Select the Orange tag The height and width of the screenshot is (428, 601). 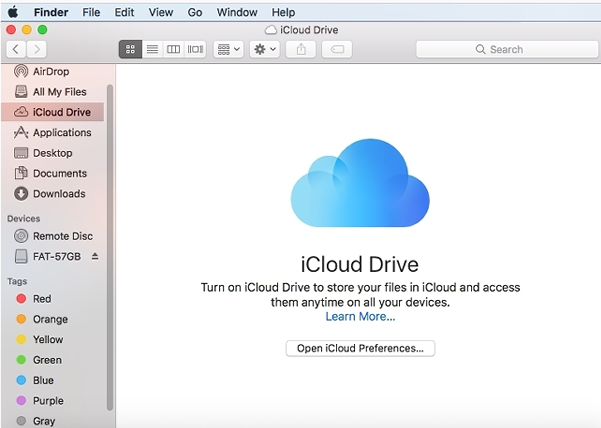53,319
